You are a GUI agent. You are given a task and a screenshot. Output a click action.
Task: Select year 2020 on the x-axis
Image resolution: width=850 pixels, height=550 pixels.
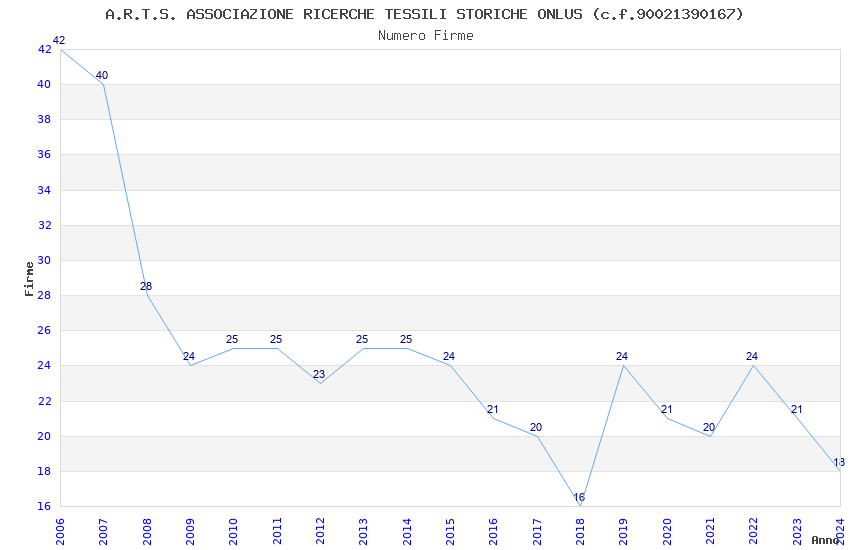(x=667, y=528)
